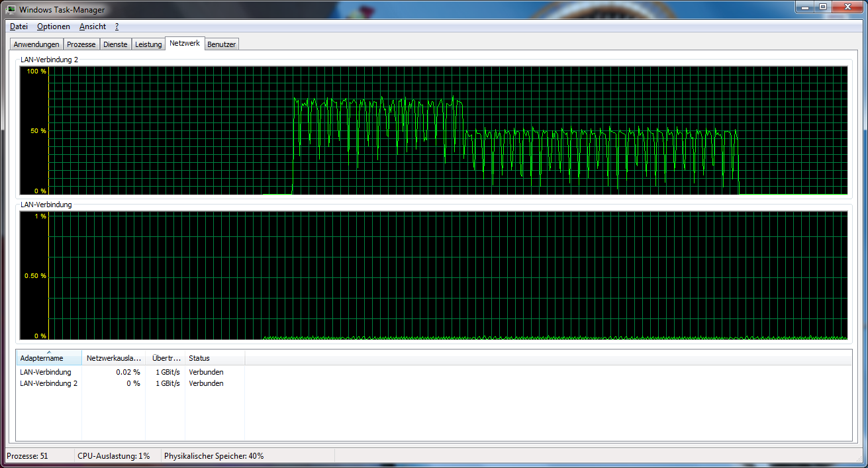Sort by Netzwerkauslastung column header
Viewport: 868px width, 468px height.
pos(113,358)
